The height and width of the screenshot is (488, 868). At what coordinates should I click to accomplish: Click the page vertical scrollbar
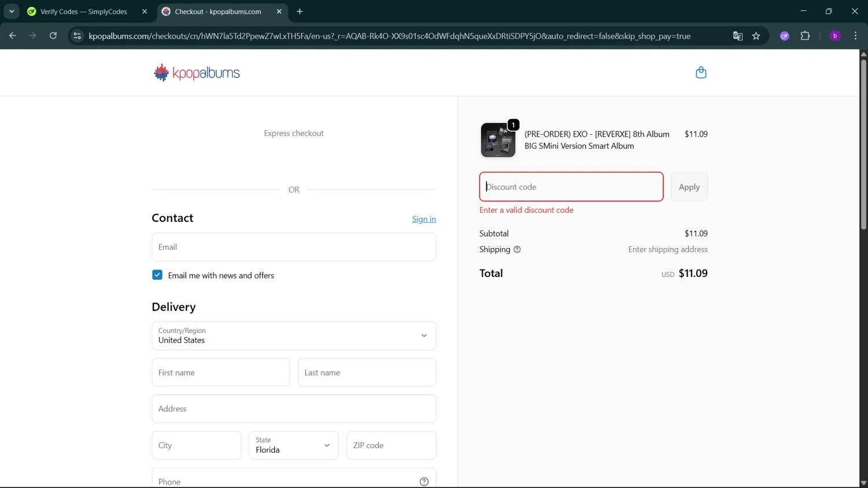click(x=863, y=145)
